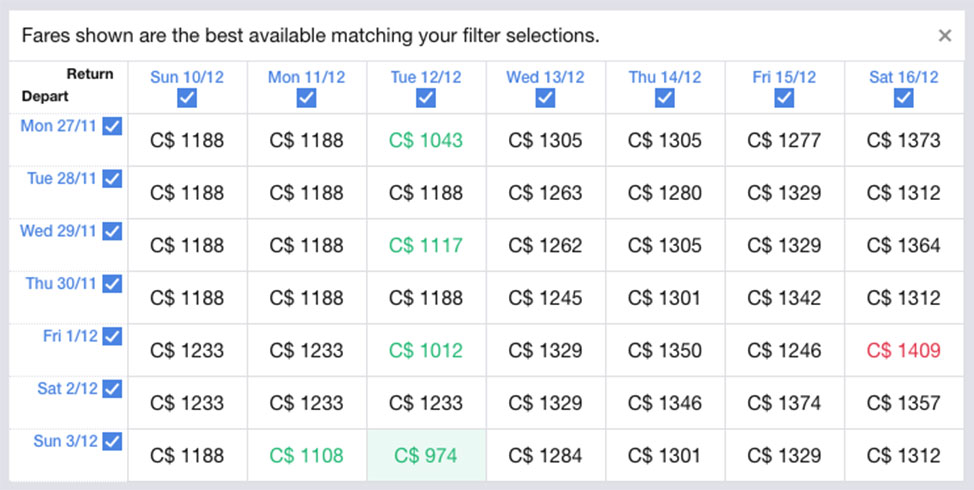
Task: Click the Wed 13/12 return date link
Action: coord(545,77)
